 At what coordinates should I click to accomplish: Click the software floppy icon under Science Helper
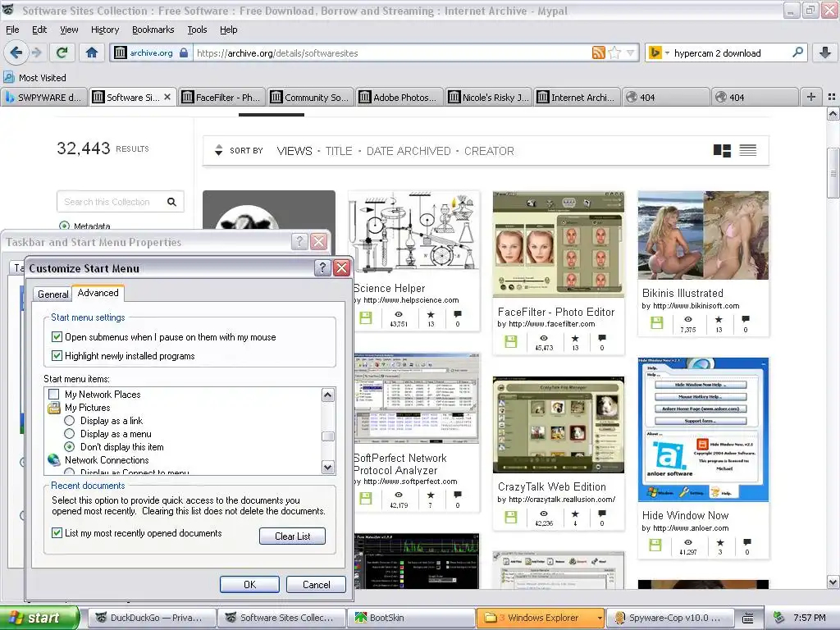pyautogui.click(x=366, y=318)
